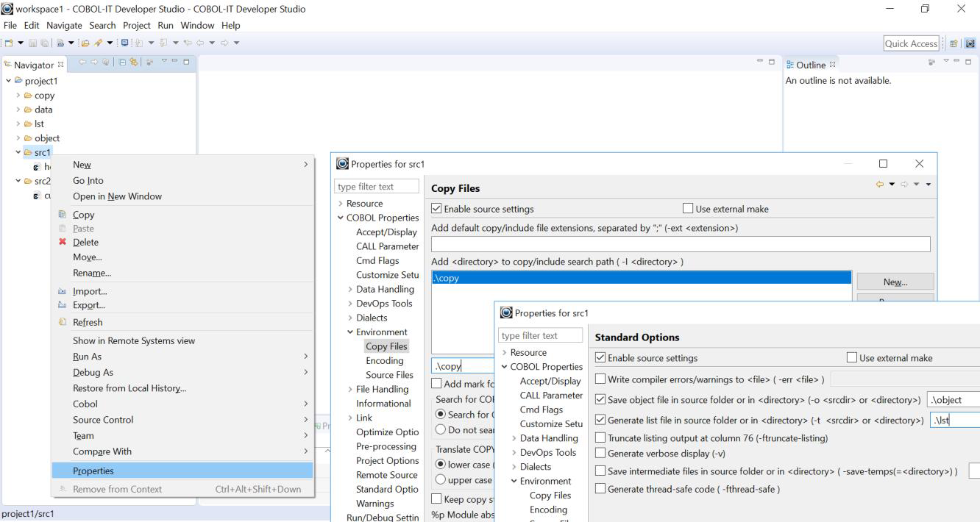Image resolution: width=980 pixels, height=522 pixels.
Task: Click the Quick Access search field
Action: click(x=911, y=43)
